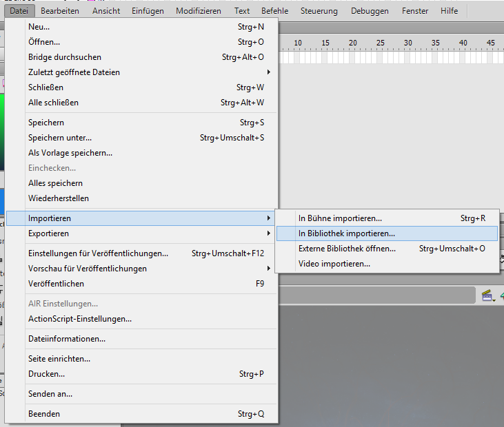Screen dimensions: 504x427
Task: Open the Hilfe menu
Action: click(449, 11)
